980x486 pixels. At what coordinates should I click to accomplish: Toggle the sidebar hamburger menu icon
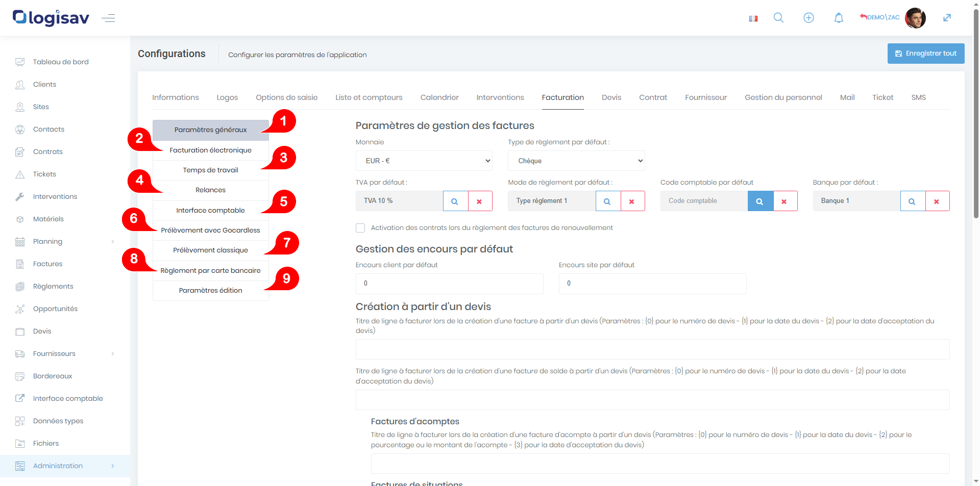108,18
